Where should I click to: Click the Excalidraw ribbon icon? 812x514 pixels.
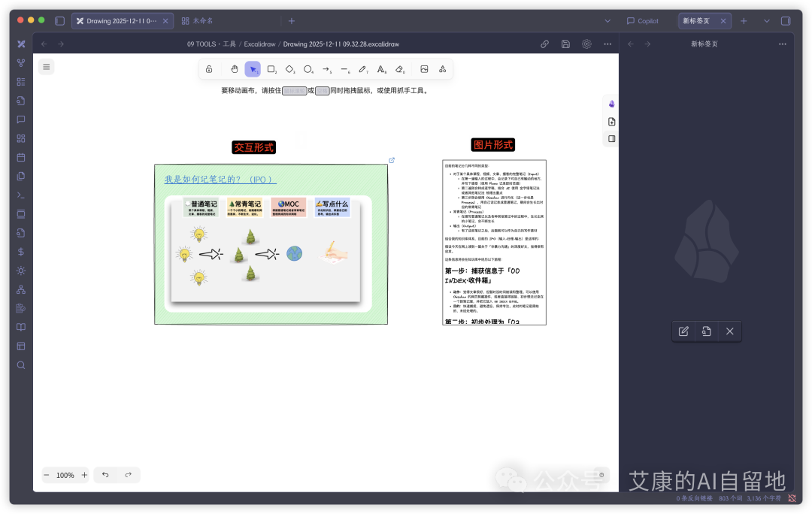coord(21,44)
